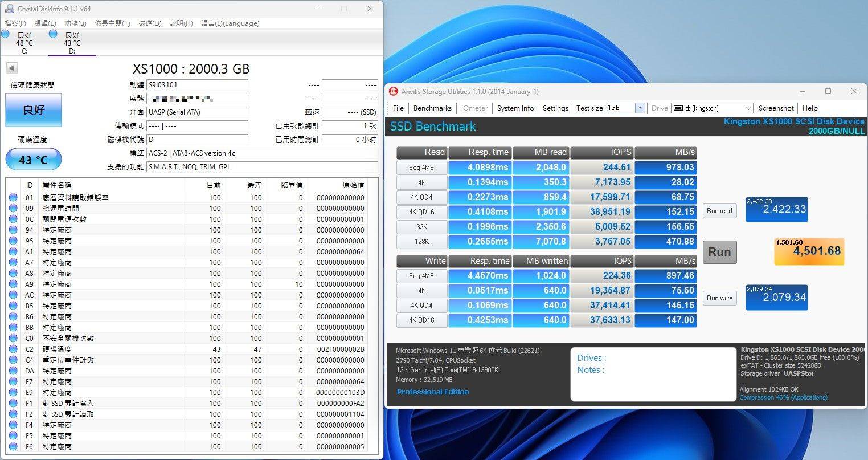The image size is (868, 460).
Task: Open the 功能(u) menu in CrystalDiskInfo
Action: click(75, 23)
